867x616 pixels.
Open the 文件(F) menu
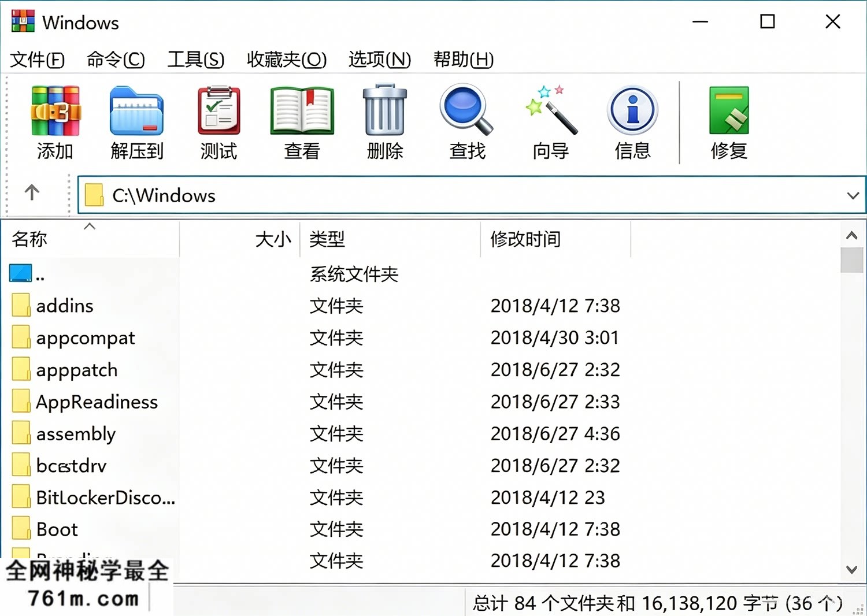coord(38,59)
